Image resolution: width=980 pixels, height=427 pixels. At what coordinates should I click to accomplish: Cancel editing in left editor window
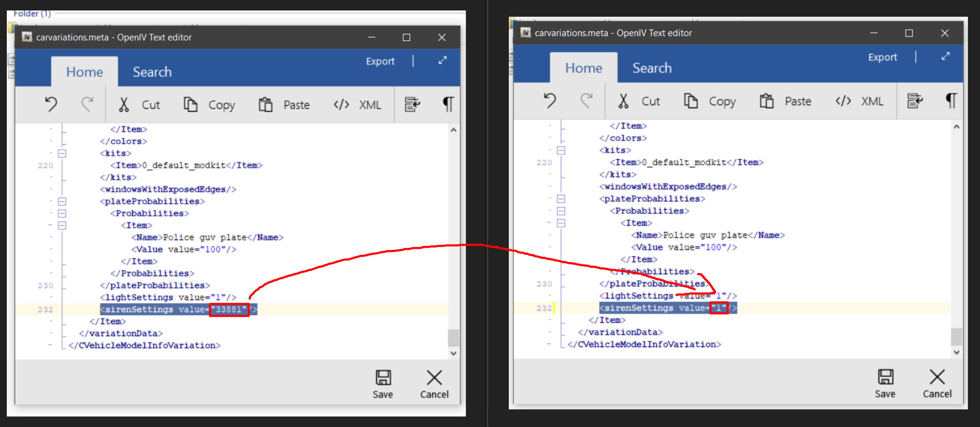[434, 384]
